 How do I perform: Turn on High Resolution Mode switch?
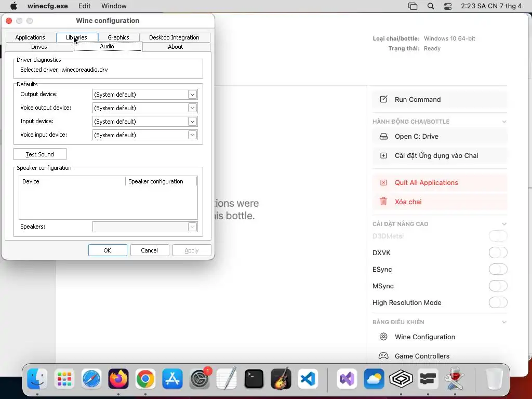click(x=498, y=303)
